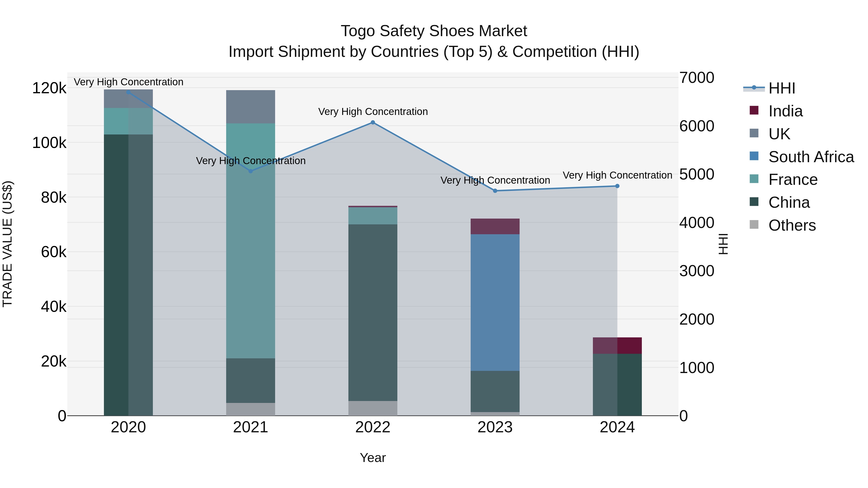Click the 2021 x-axis label
Viewport: 868px width, 488px height.
[x=251, y=427]
